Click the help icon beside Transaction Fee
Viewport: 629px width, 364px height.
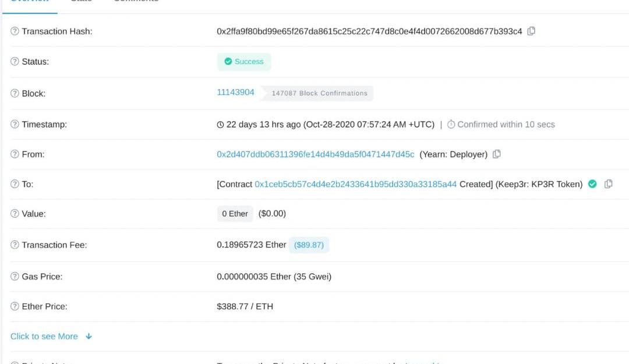tap(15, 245)
